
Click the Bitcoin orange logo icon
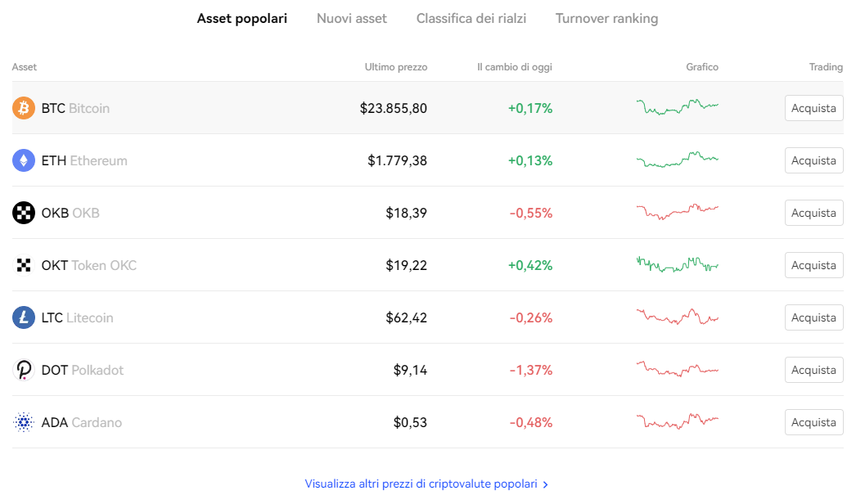[x=24, y=108]
